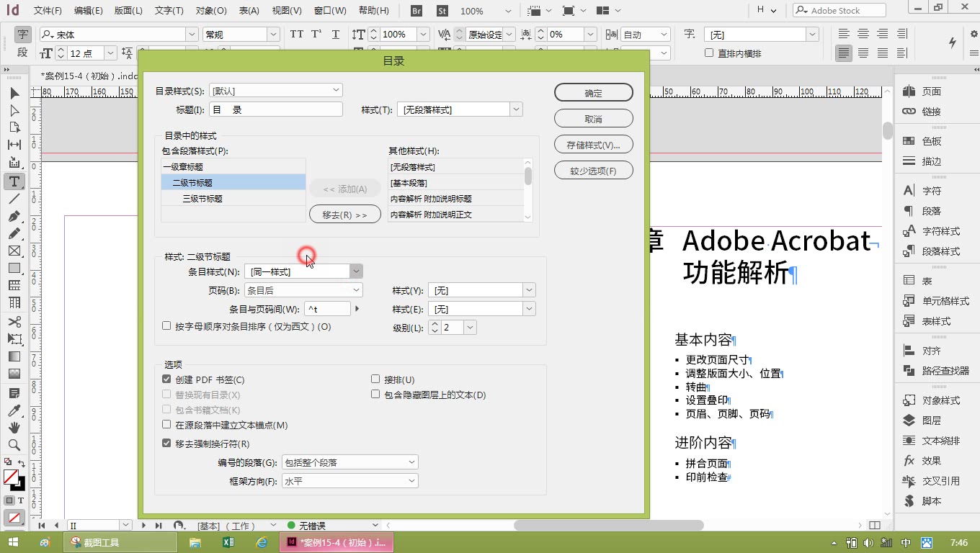980x553 pixels.
Task: Open the title 样式(T) dropdown
Action: [x=459, y=109]
